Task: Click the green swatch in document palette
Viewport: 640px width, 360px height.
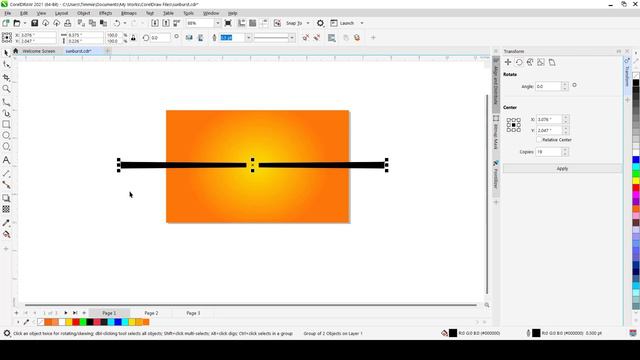Action: pyautogui.click(x=83, y=322)
